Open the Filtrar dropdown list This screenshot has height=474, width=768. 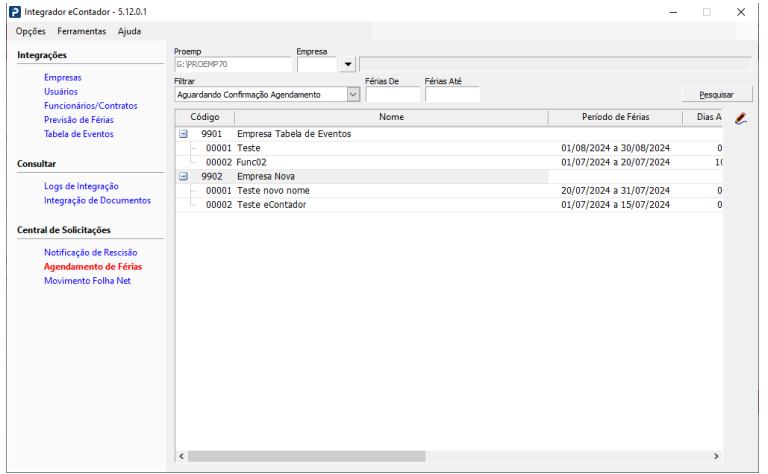coord(353,95)
